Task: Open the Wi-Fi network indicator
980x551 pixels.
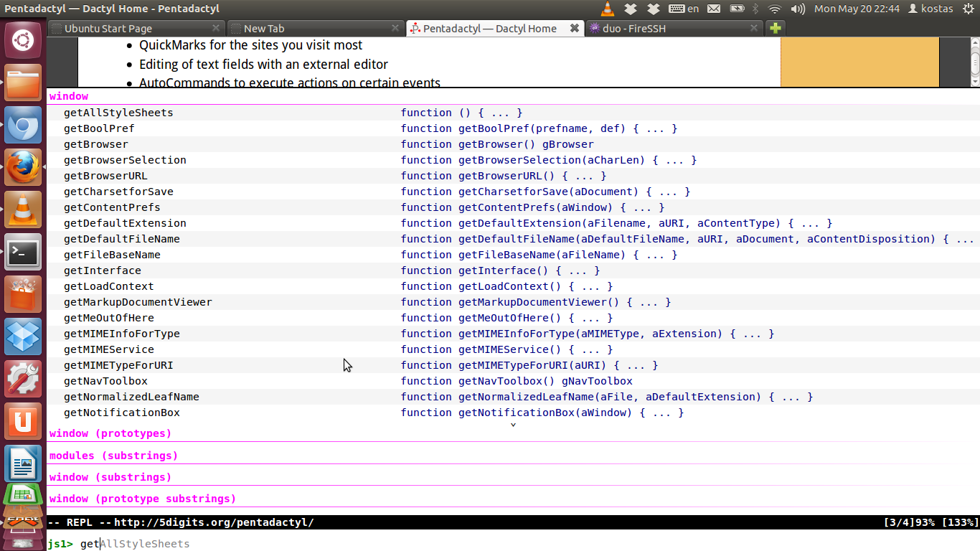Action: pyautogui.click(x=774, y=9)
